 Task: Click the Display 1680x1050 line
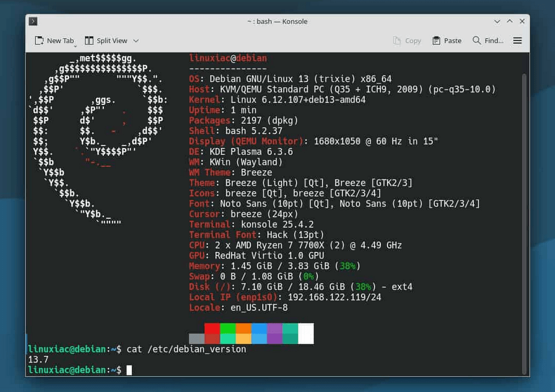click(x=314, y=141)
